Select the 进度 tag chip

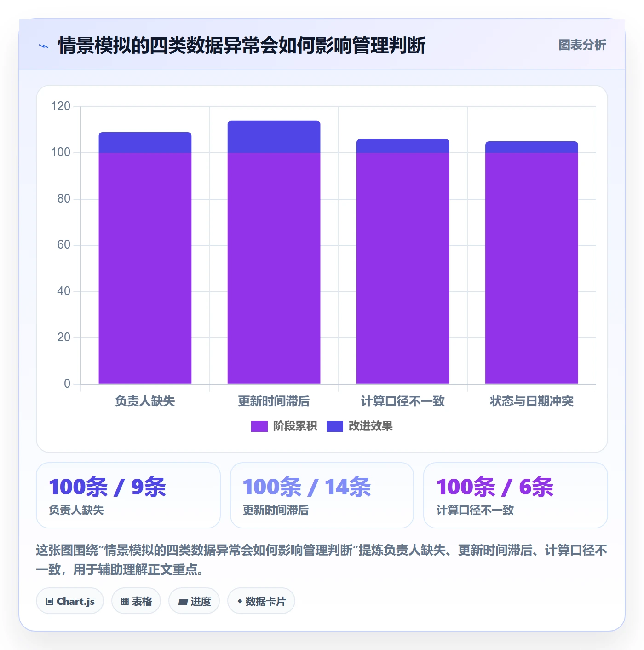tap(194, 601)
